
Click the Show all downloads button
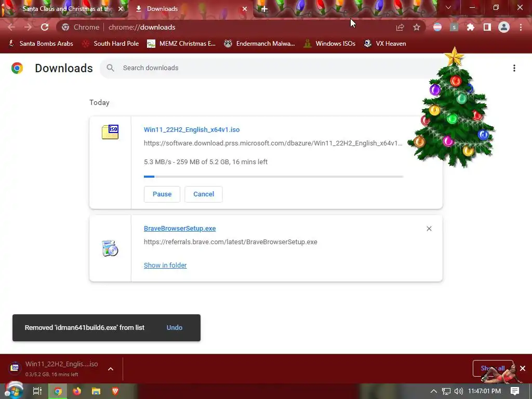click(x=493, y=368)
